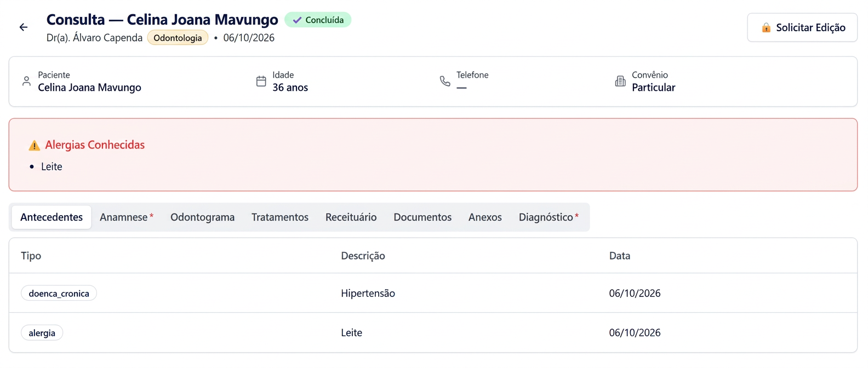Click the Alergias Conhecidas heading
Image resolution: width=868 pixels, height=368 pixels.
95,145
